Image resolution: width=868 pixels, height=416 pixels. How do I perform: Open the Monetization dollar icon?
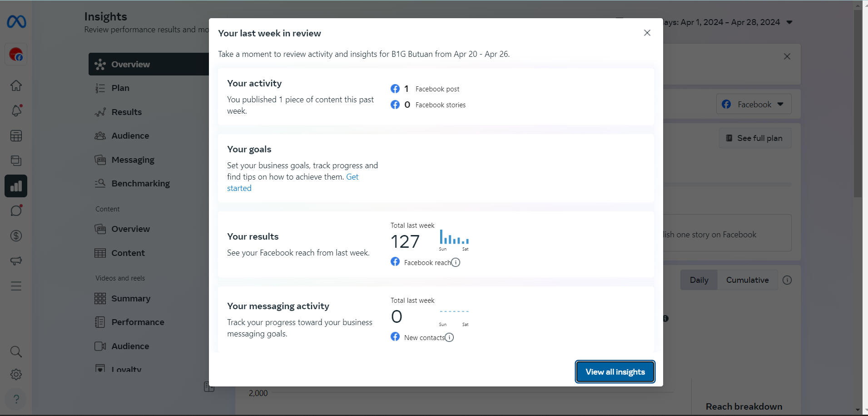tap(16, 236)
